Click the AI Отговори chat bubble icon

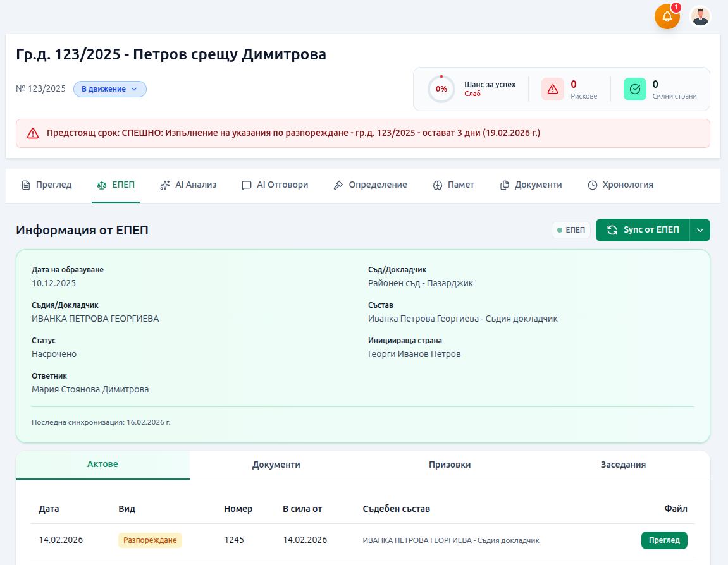pyautogui.click(x=247, y=185)
